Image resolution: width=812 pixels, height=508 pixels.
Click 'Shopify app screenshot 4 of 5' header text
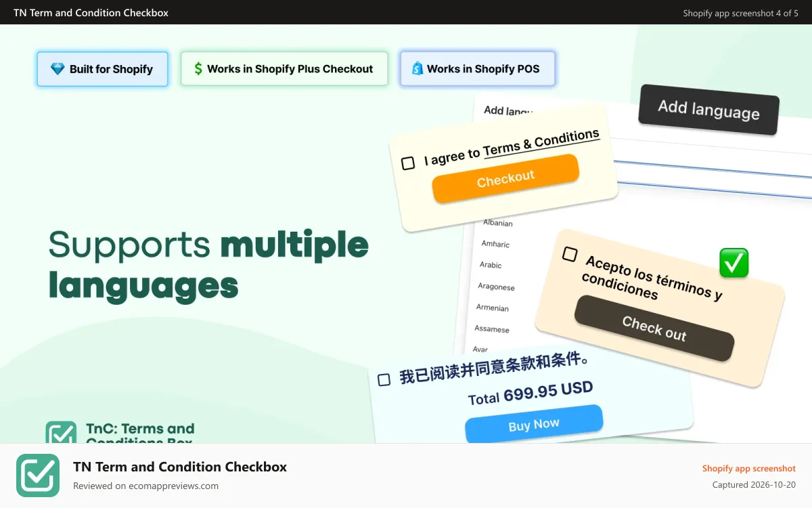pos(740,13)
